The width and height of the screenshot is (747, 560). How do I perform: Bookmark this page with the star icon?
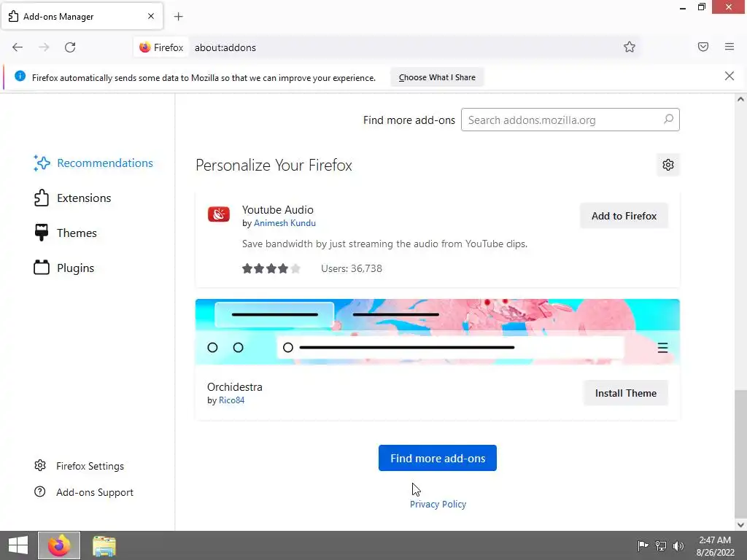point(630,47)
